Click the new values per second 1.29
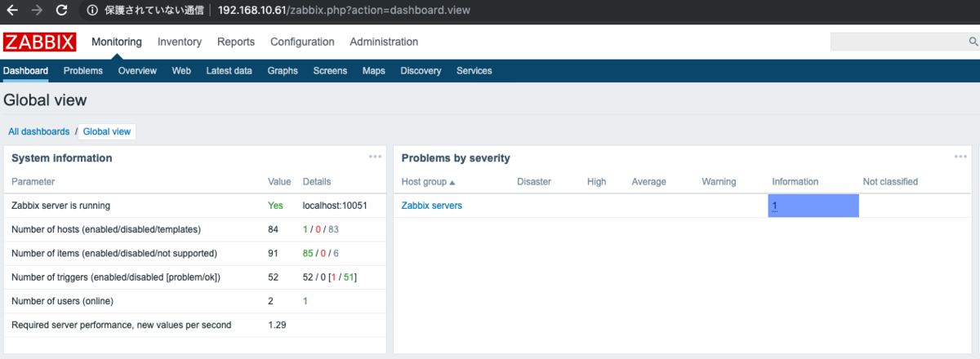Screen dimensions: 980x359 (x=277, y=325)
